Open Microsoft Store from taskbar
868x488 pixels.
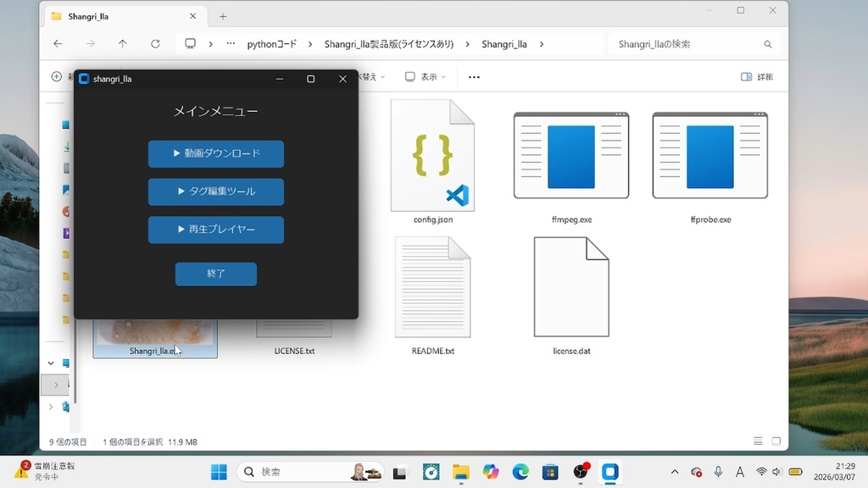click(550, 472)
